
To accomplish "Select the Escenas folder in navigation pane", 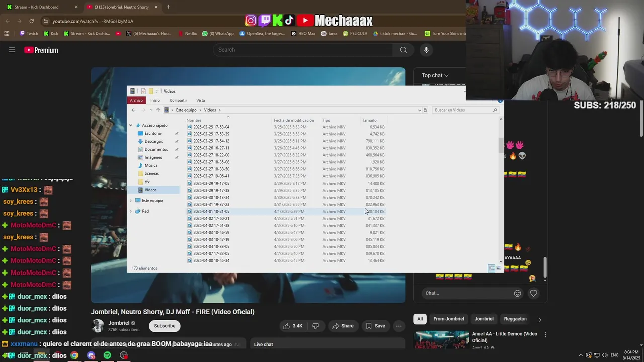I will click(151, 173).
